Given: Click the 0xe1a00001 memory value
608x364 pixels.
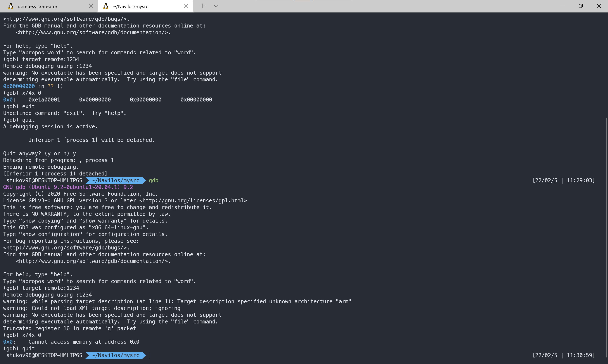Looking at the screenshot, I should (44, 100).
